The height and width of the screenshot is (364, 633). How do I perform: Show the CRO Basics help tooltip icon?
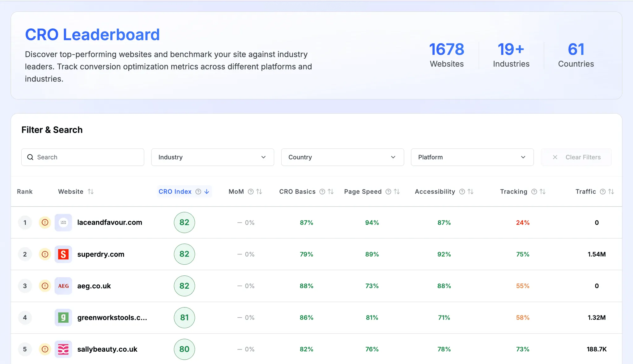point(322,192)
